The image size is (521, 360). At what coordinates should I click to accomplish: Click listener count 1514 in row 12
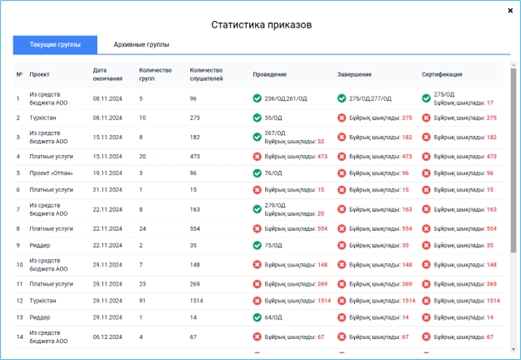coord(196,301)
